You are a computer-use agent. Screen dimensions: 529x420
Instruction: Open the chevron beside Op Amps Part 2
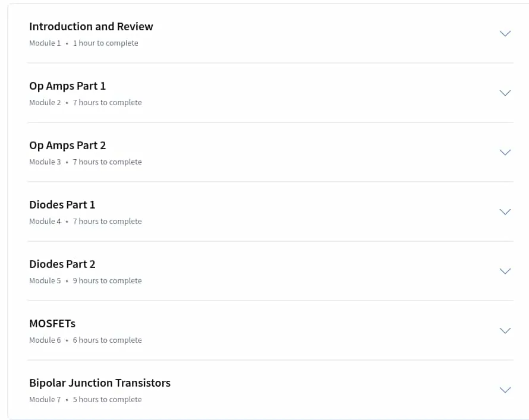point(505,152)
